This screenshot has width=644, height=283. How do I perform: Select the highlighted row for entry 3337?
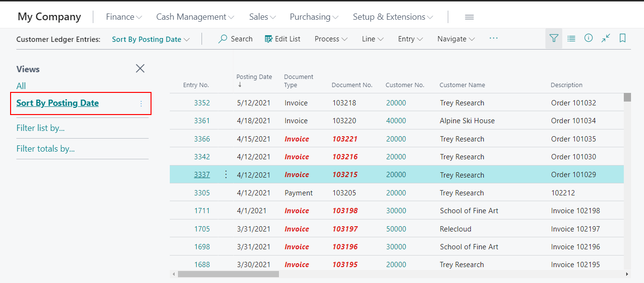[x=337, y=174]
